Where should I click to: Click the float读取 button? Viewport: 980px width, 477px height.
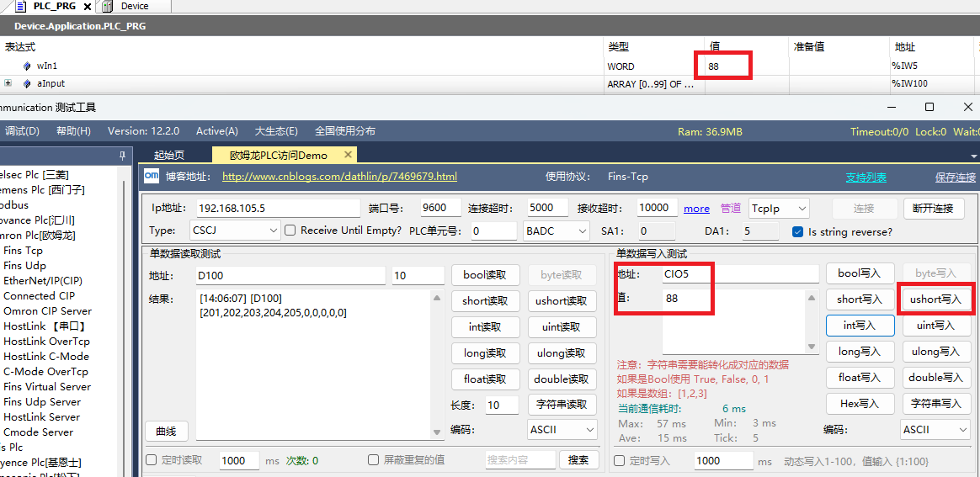[484, 379]
